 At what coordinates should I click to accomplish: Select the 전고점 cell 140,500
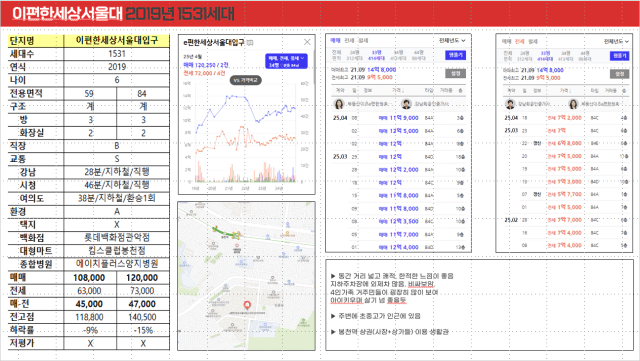143,317
